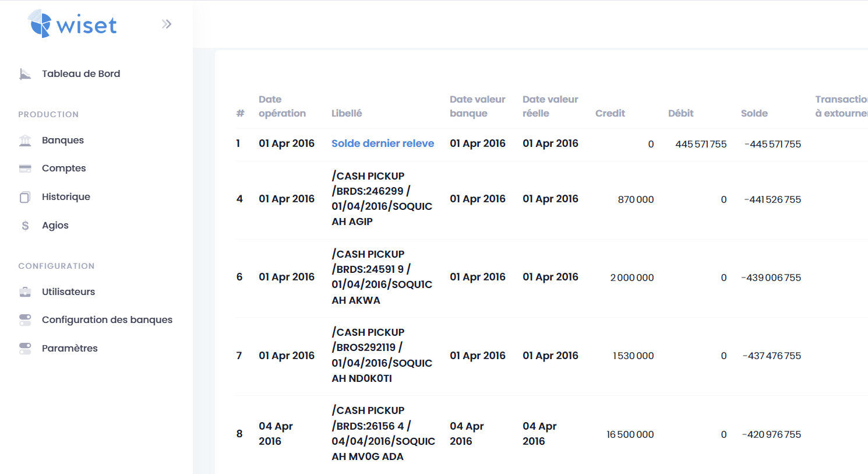Click the Utilisateurs briefcase icon

click(25, 292)
